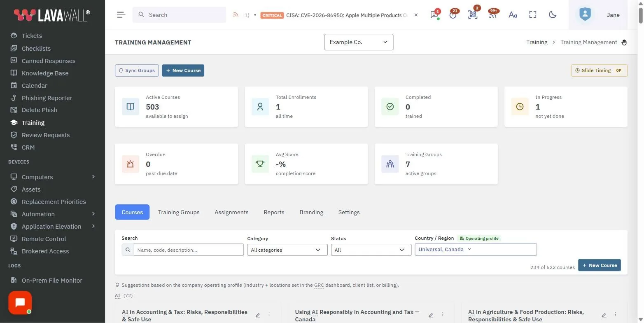The width and height of the screenshot is (644, 323).
Task: Click the LavaWall logo
Action: click(52, 15)
